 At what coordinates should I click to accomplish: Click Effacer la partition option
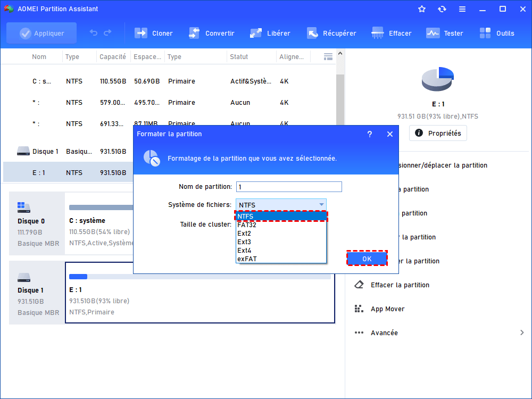tap(400, 285)
